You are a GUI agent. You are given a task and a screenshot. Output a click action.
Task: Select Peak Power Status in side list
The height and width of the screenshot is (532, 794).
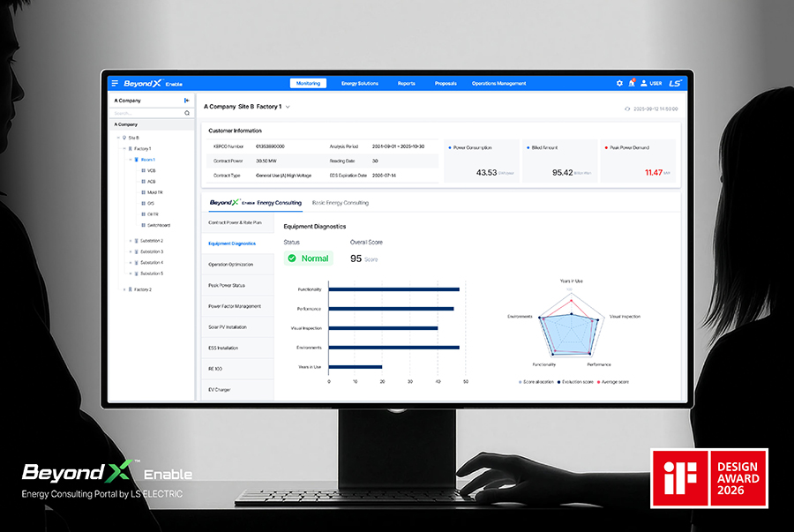tap(227, 285)
